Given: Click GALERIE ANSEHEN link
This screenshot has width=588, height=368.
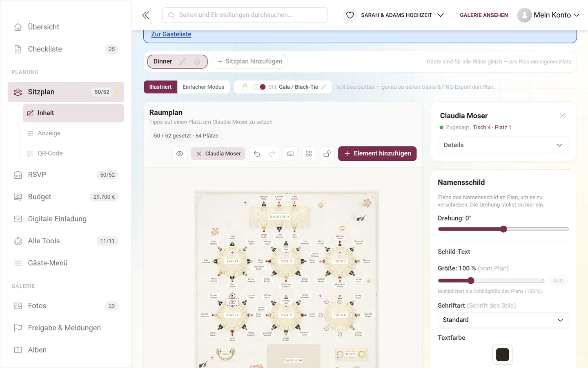Looking at the screenshot, I should [x=484, y=15].
